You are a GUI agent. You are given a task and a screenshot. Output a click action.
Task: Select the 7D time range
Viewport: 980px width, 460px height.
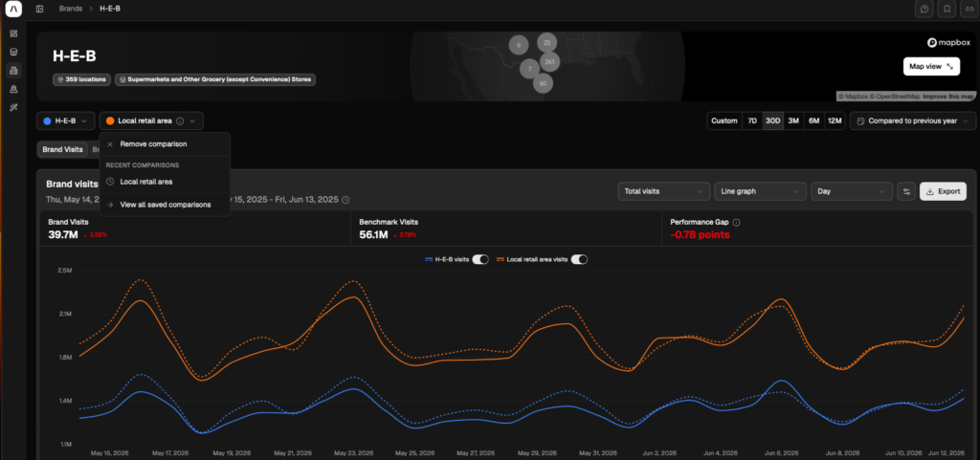pyautogui.click(x=752, y=121)
